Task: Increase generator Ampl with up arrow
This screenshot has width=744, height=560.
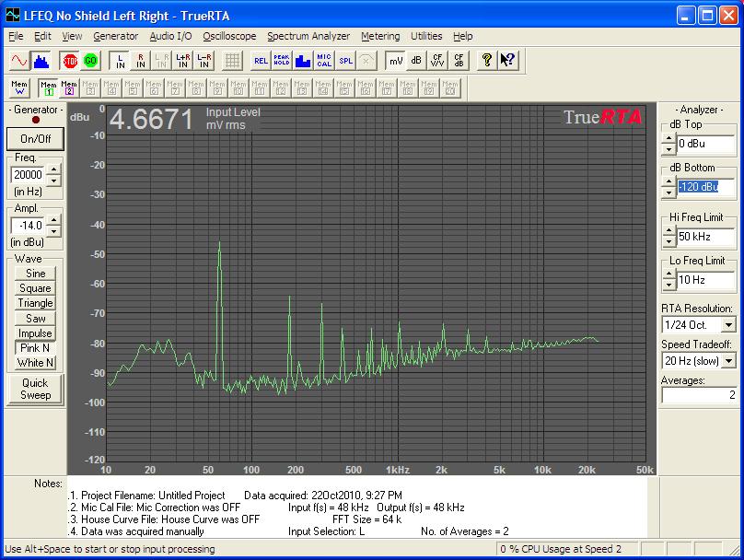Action: [x=53, y=221]
